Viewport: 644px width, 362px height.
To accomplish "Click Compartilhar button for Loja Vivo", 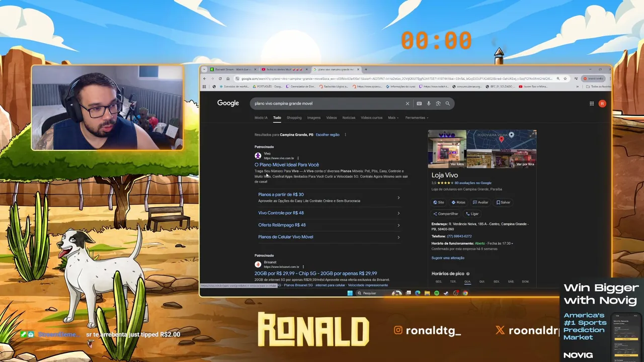I will pos(446,214).
